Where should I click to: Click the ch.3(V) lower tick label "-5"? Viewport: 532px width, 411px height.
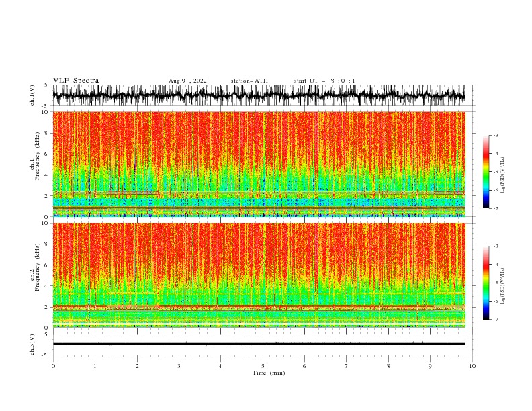pos(46,355)
